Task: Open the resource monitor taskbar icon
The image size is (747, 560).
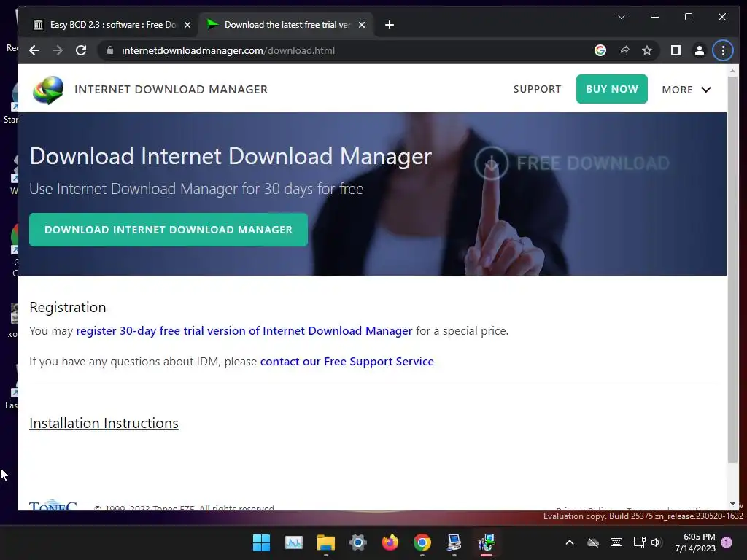Action: [x=293, y=542]
